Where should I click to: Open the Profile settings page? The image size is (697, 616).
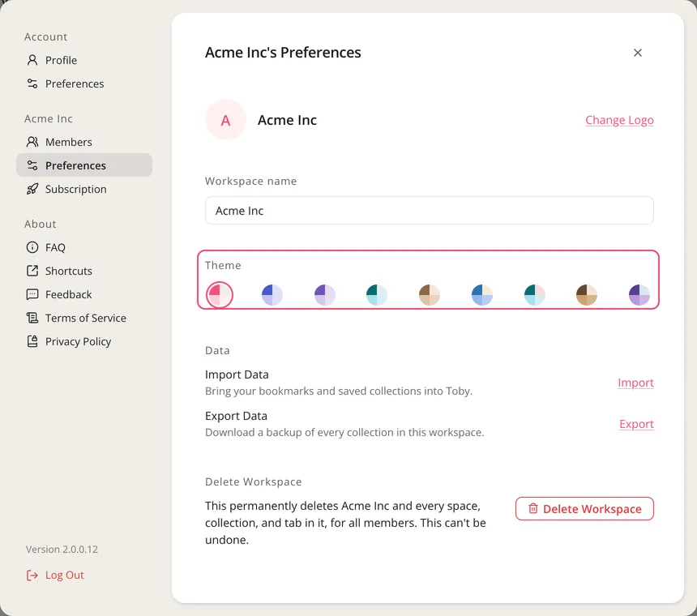(x=61, y=60)
